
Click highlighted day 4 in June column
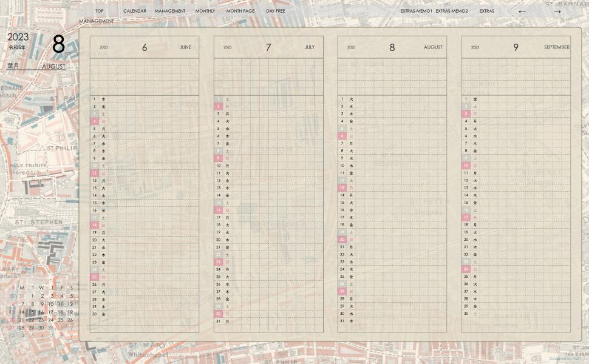pos(95,121)
